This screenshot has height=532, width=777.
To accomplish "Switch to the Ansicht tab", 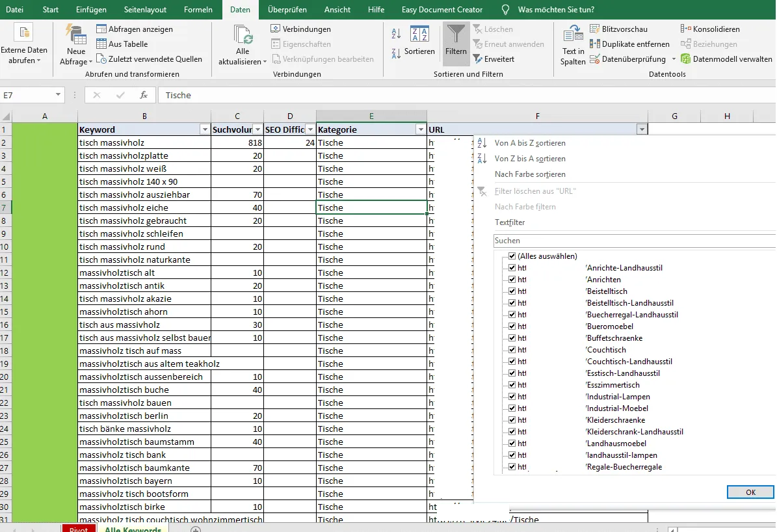I will 337,9.
